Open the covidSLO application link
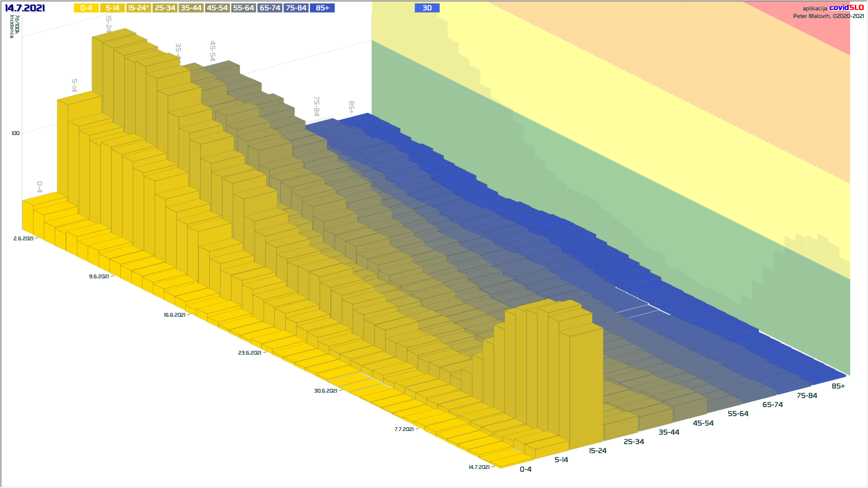 coord(846,8)
